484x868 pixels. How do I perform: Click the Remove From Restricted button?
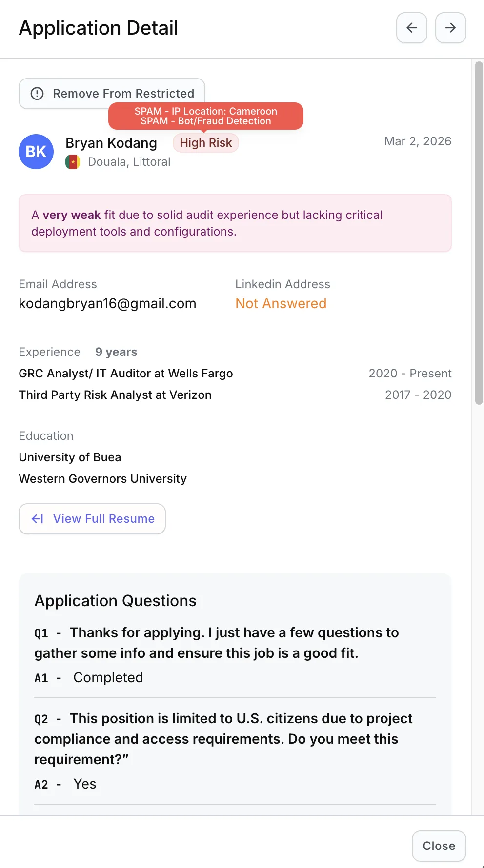(112, 93)
